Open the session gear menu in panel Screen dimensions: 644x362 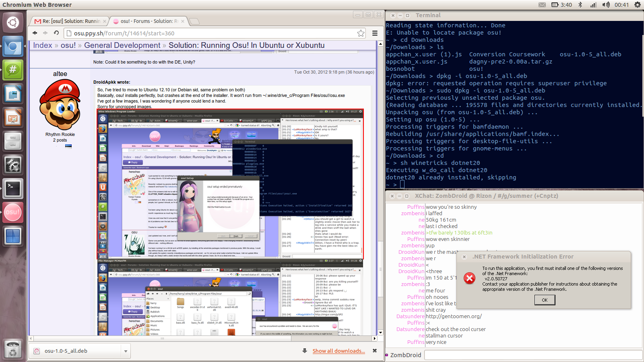coord(638,5)
